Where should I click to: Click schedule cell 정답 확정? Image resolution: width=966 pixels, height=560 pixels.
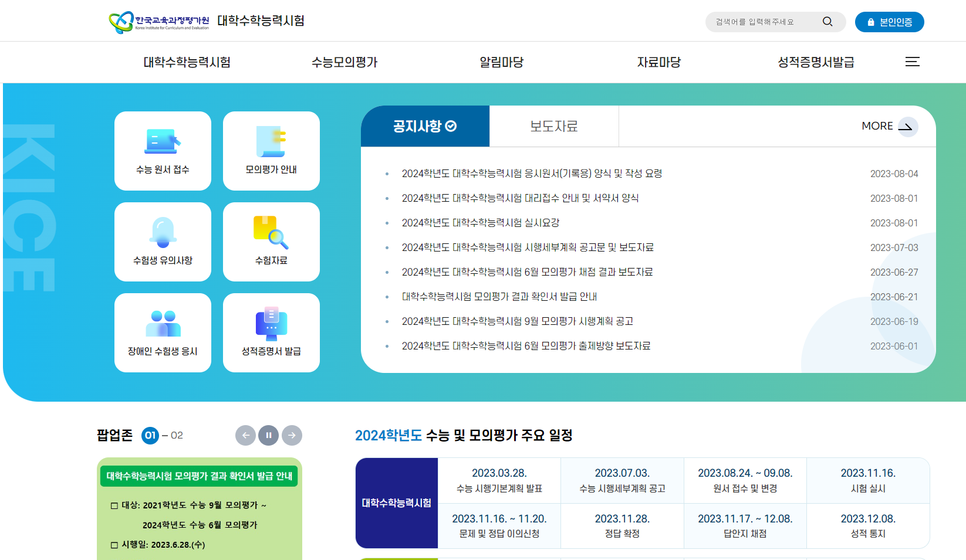622,526
